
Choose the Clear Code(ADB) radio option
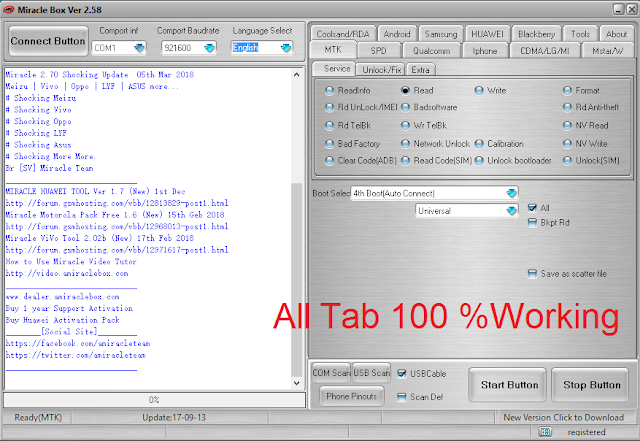click(329, 161)
